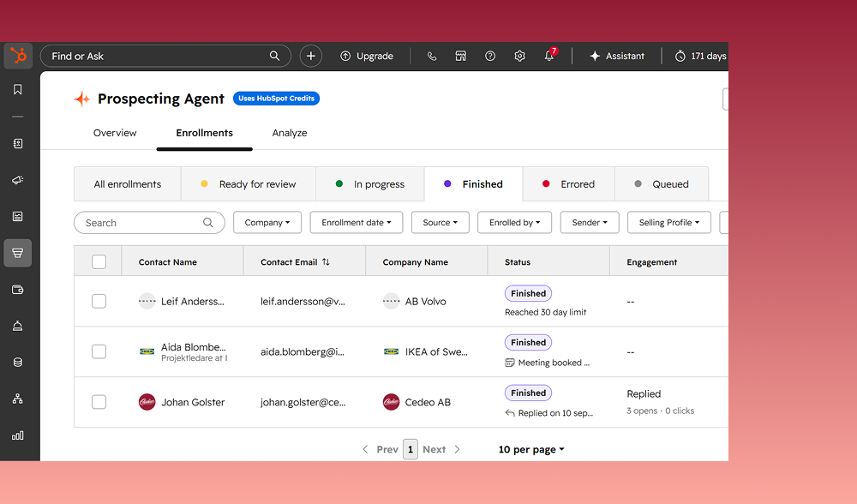Open the Service bell sidebar icon
The height and width of the screenshot is (504, 857).
[x=17, y=327]
